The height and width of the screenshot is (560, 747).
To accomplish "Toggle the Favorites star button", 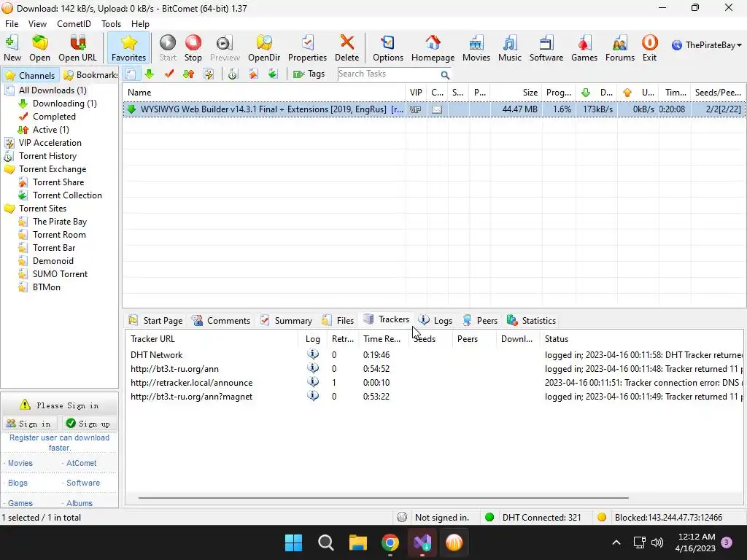I will pyautogui.click(x=128, y=48).
